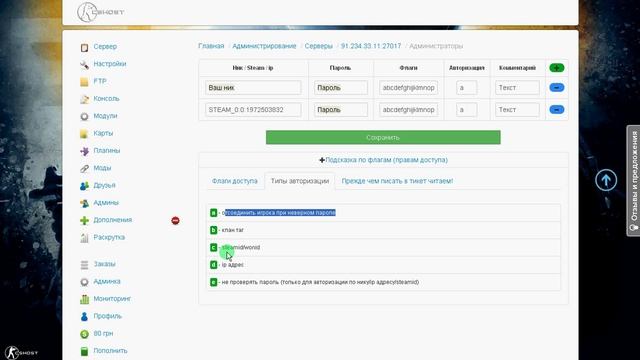The height and width of the screenshot is (360, 640).
Task: Open Серверы breadcrumb link
Action: point(318,46)
